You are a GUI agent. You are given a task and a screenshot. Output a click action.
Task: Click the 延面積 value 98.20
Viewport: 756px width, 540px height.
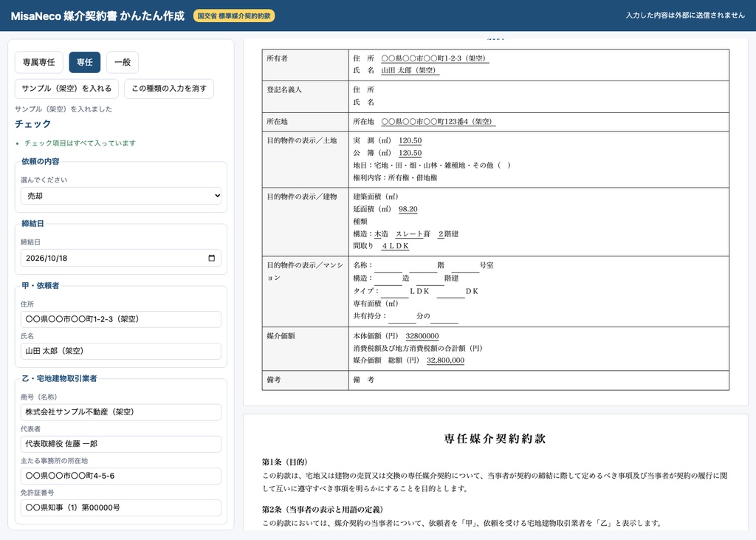point(408,209)
